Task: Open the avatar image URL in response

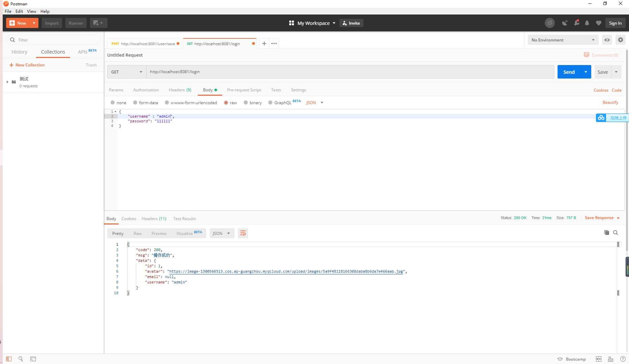Action: (x=286, y=271)
